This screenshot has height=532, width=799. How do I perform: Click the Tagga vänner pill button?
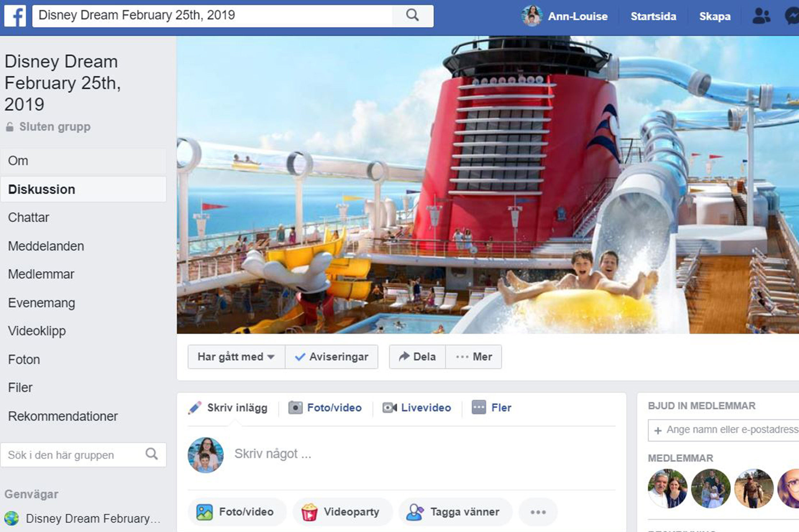click(455, 512)
